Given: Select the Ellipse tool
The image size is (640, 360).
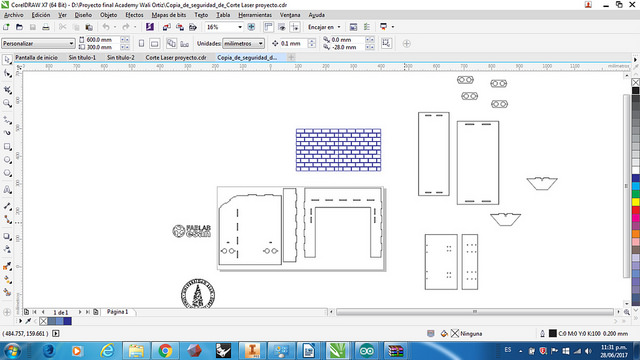Looking at the screenshot, I should click(7, 160).
